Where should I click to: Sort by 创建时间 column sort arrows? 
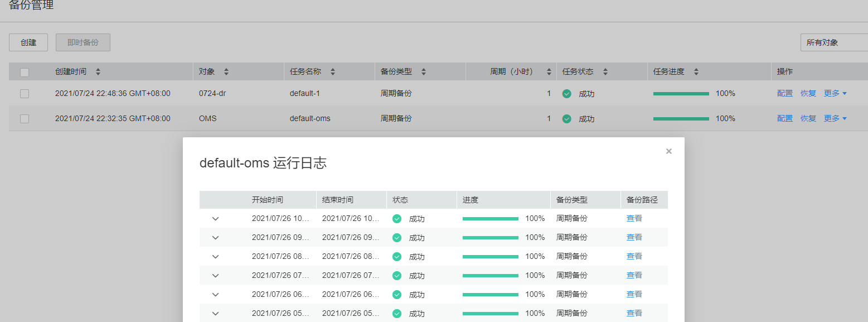point(98,72)
